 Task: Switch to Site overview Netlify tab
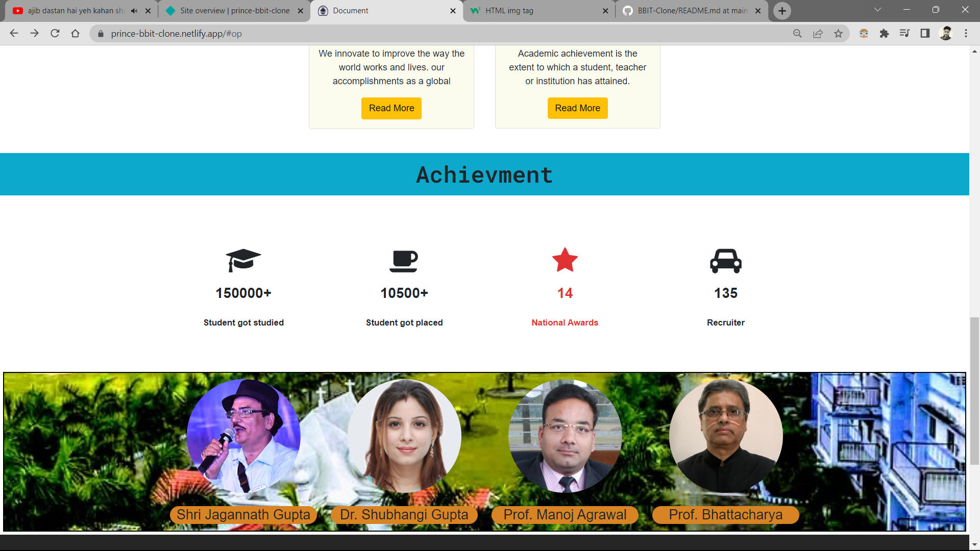(x=234, y=11)
